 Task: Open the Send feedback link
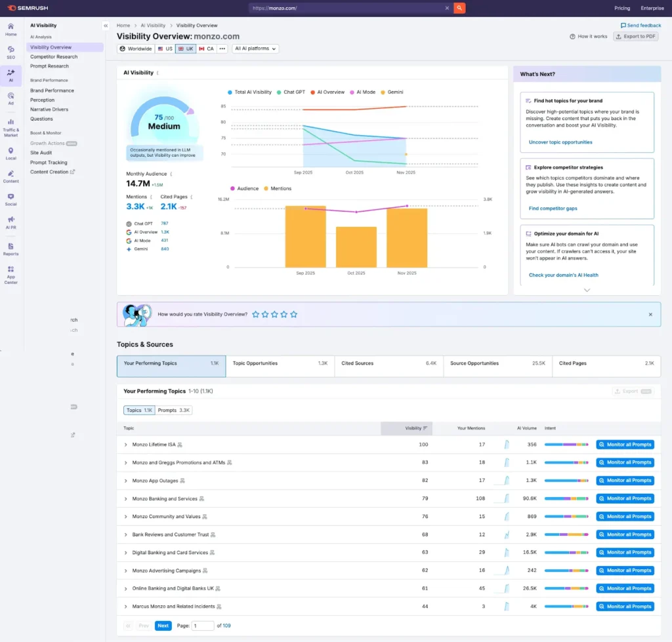[640, 26]
